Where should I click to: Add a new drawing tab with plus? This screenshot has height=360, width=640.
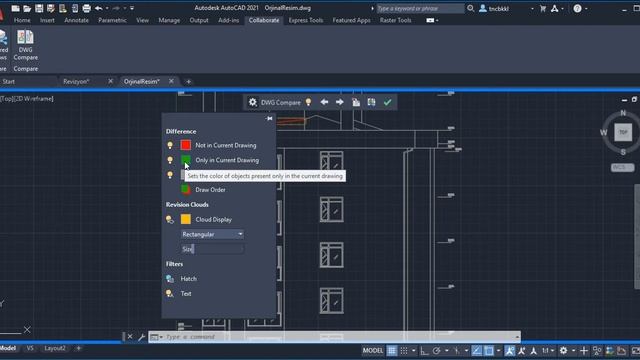tap(188, 82)
